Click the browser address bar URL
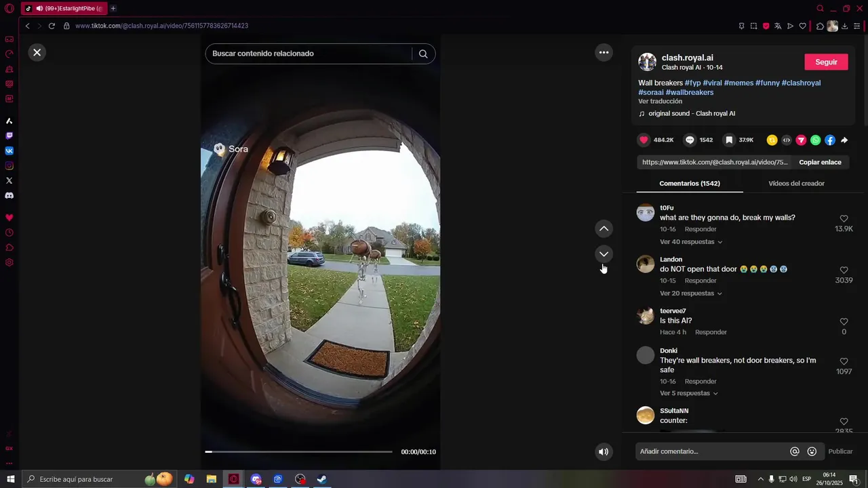The image size is (868, 488). [161, 26]
